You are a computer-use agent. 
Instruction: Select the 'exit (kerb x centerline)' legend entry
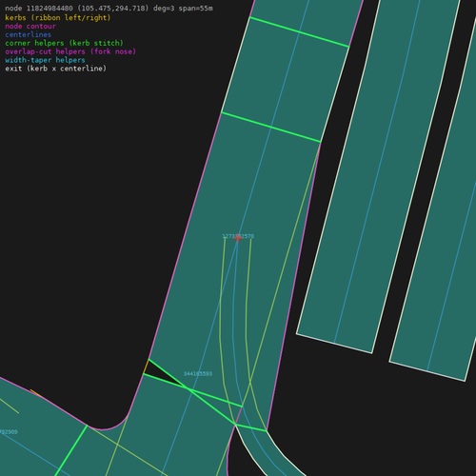point(56,69)
